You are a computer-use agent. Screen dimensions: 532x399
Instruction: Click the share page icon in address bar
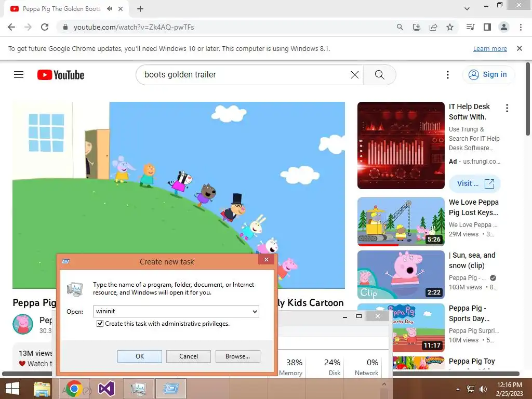pyautogui.click(x=433, y=27)
